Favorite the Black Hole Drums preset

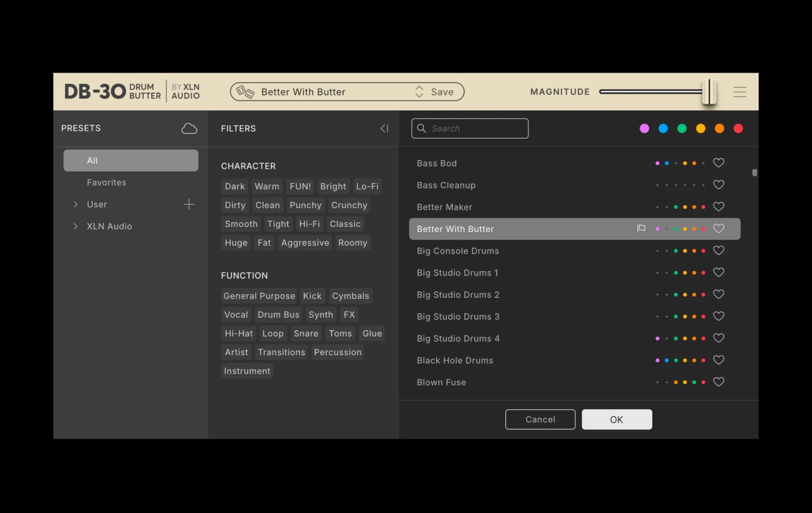719,360
